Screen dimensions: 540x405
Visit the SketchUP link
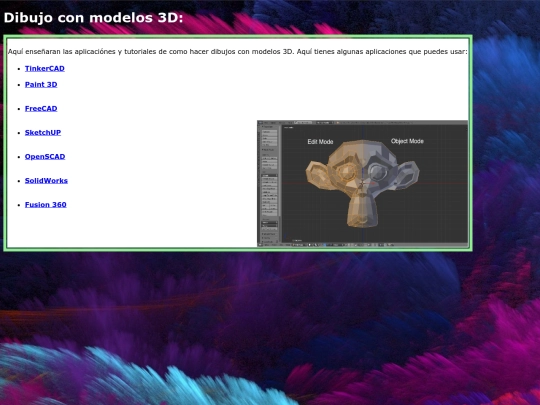point(43,133)
